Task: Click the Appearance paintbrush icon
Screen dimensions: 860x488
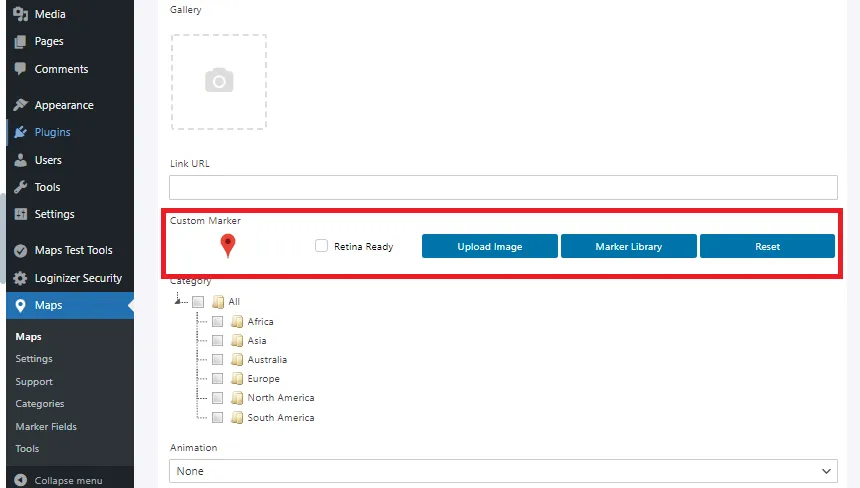Action: click(x=20, y=105)
